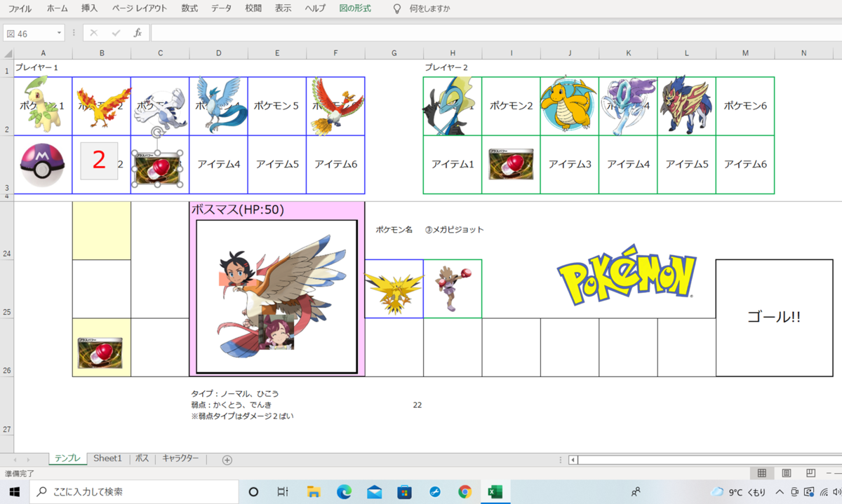Launch Microsoft Edge from the taskbar

(344, 492)
